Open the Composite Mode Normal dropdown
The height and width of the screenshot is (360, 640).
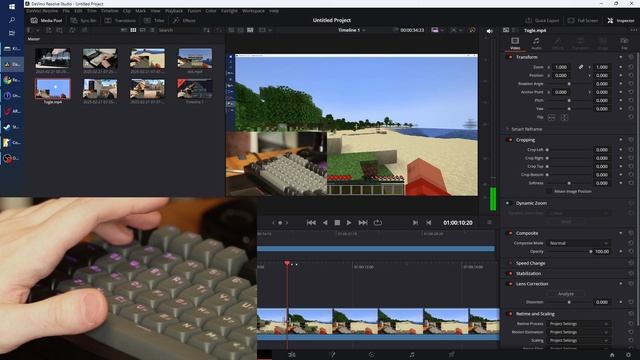pos(578,243)
